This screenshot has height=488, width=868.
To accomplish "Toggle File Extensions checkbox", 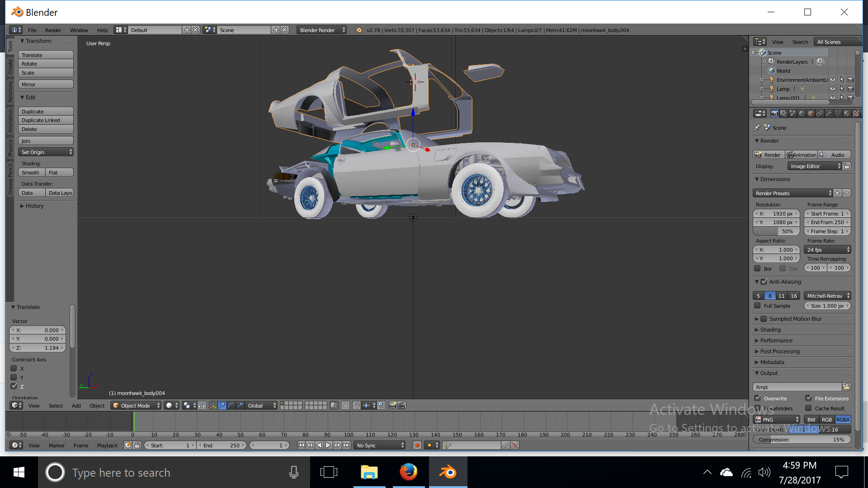I will point(808,398).
